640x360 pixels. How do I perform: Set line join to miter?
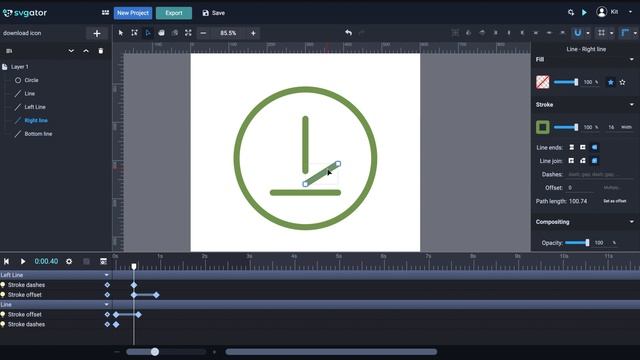point(571,161)
